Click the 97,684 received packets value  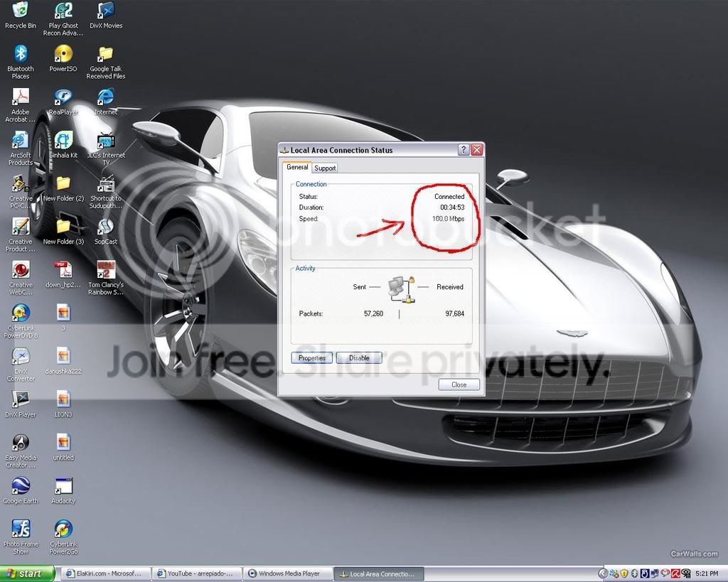coord(454,314)
